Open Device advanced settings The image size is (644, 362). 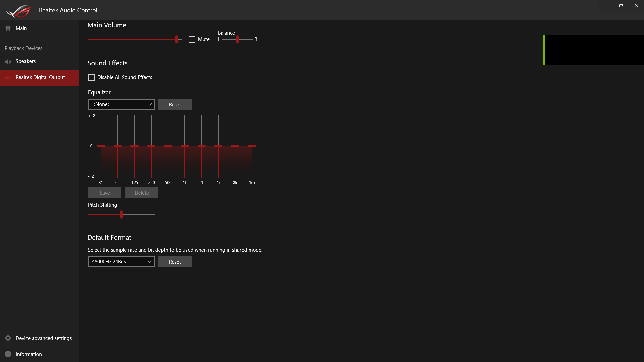(40, 338)
